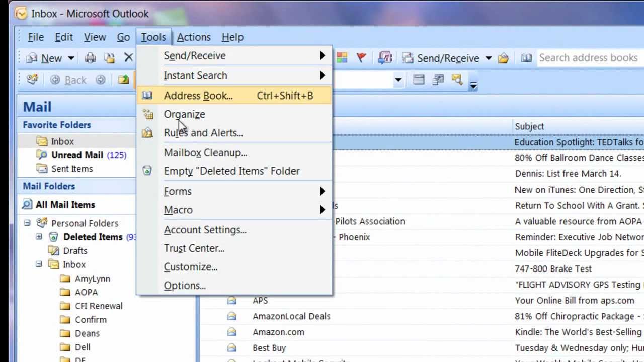
Task: Click the Forward navigation arrow icon
Action: pyautogui.click(x=101, y=80)
